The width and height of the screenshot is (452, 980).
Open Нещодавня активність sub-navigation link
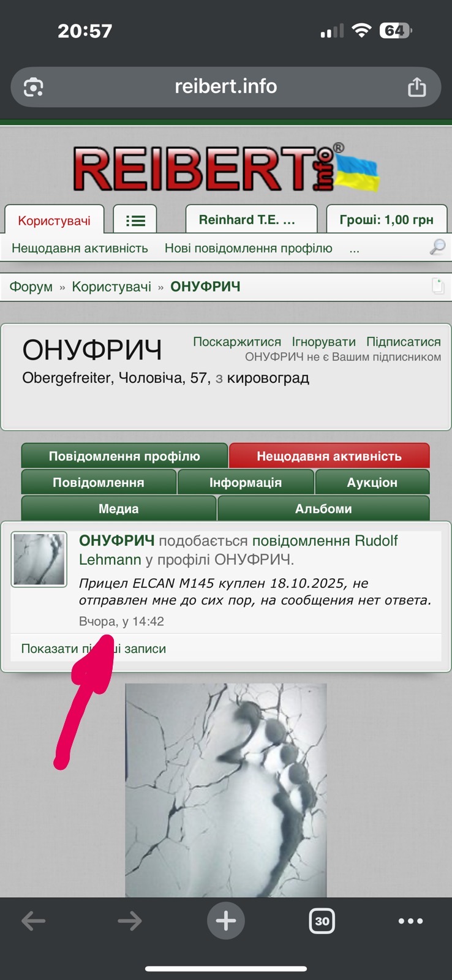[80, 248]
